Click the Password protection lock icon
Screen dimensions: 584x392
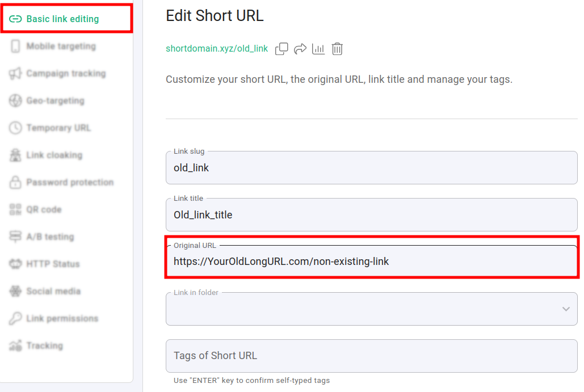click(15, 183)
